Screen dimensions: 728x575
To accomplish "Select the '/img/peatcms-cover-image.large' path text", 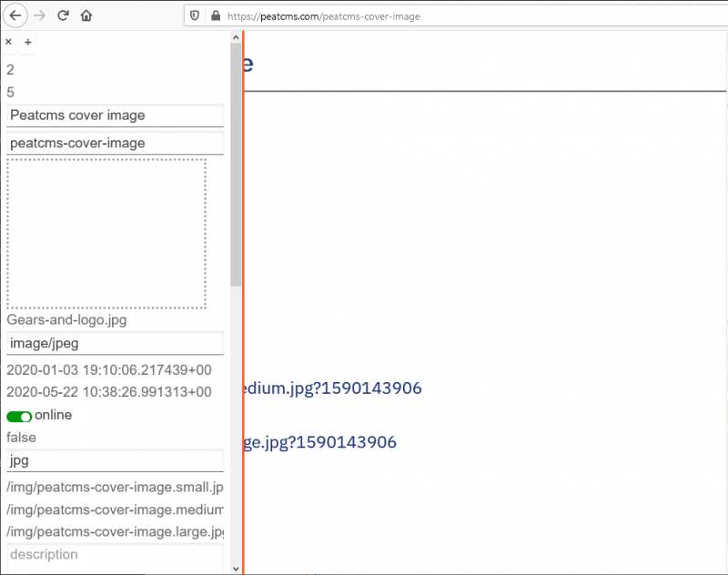I will 116,532.
